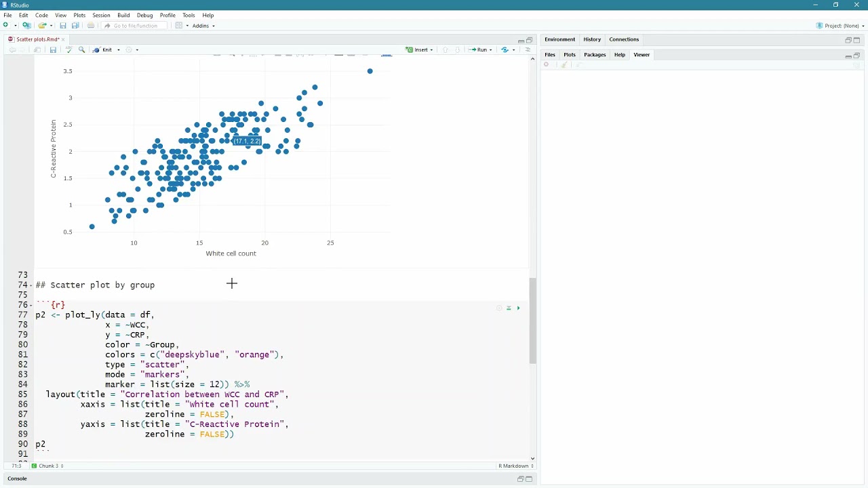This screenshot has width=868, height=488.
Task: Open the Project: (None) menu
Action: pos(842,26)
